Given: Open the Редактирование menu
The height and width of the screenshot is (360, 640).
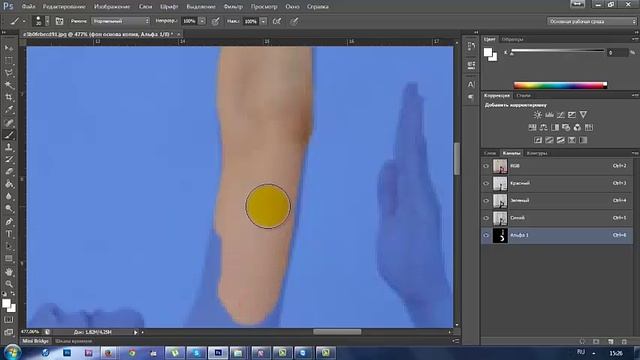Looking at the screenshot, I should (64, 7).
